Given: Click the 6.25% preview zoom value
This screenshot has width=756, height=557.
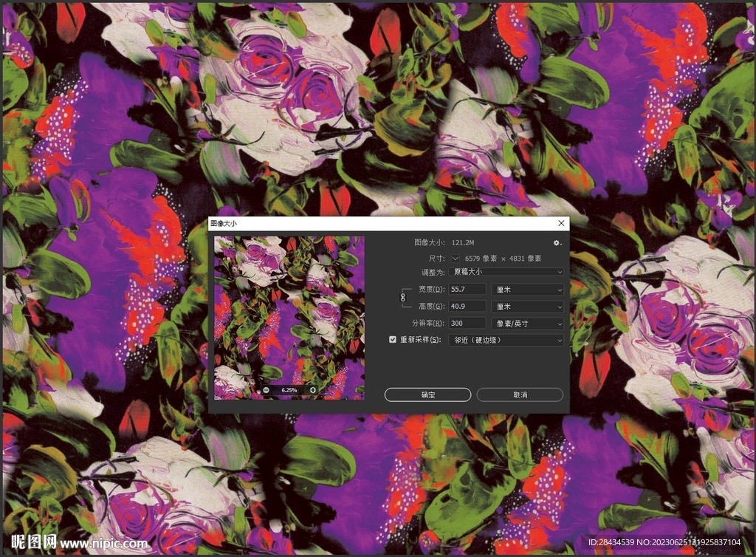Looking at the screenshot, I should coord(289,389).
